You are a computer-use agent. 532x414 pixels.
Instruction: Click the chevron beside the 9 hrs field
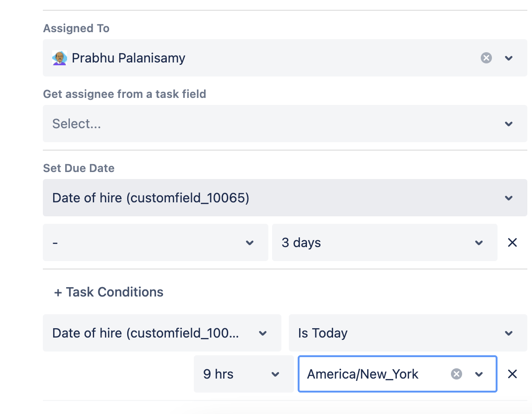(275, 374)
